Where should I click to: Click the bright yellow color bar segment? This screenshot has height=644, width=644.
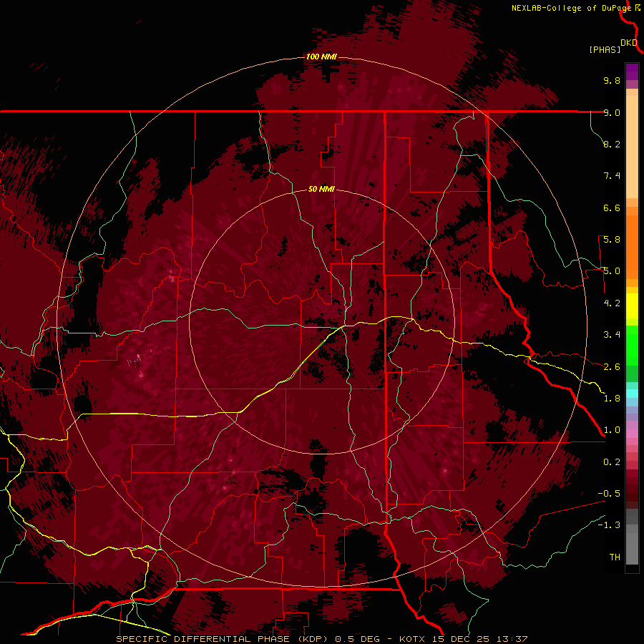tap(632, 306)
